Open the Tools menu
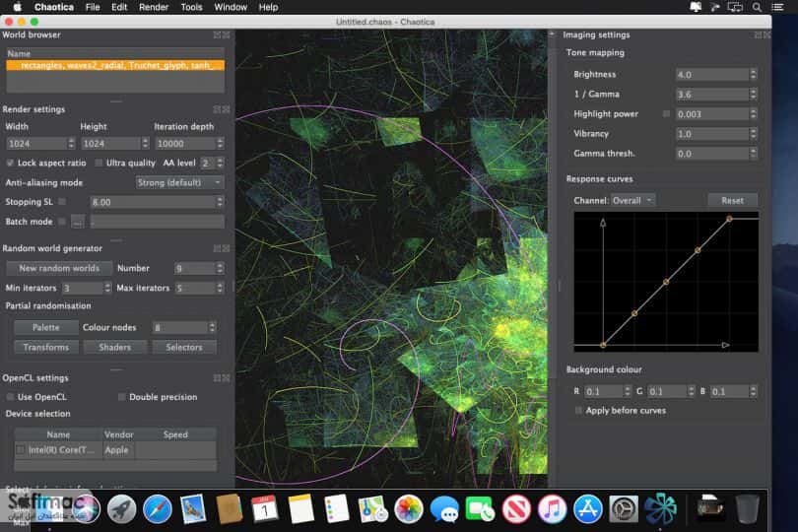 point(191,7)
